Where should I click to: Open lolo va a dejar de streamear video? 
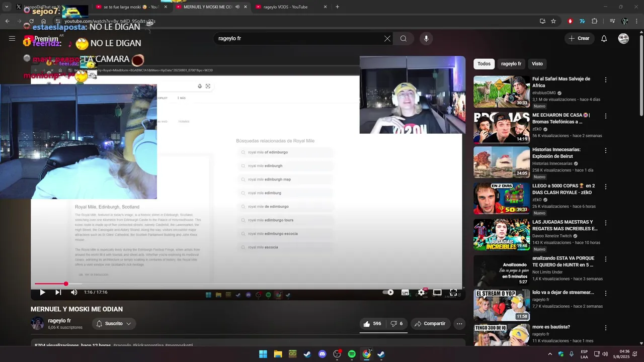[563, 292]
